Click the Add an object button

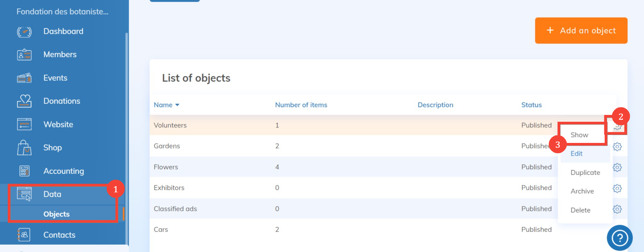[581, 31]
